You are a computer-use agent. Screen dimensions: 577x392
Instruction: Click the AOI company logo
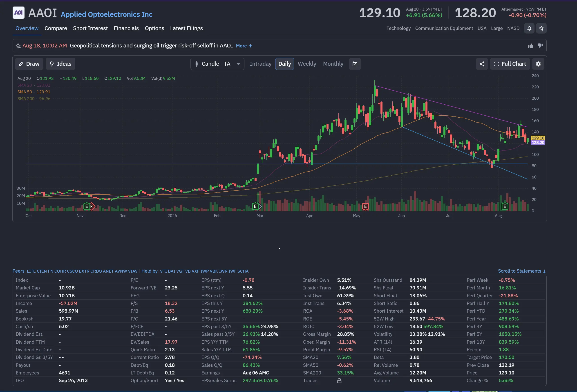tap(18, 13)
